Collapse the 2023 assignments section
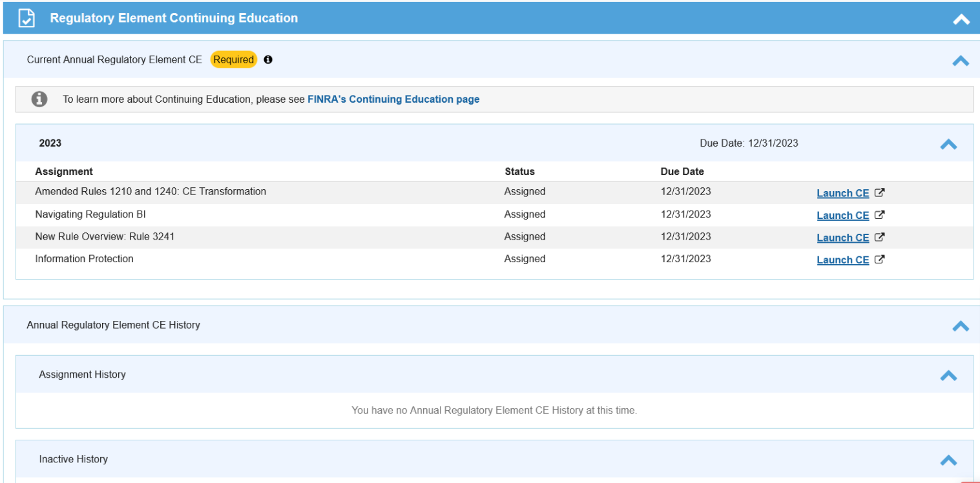The height and width of the screenshot is (483, 980). (948, 144)
